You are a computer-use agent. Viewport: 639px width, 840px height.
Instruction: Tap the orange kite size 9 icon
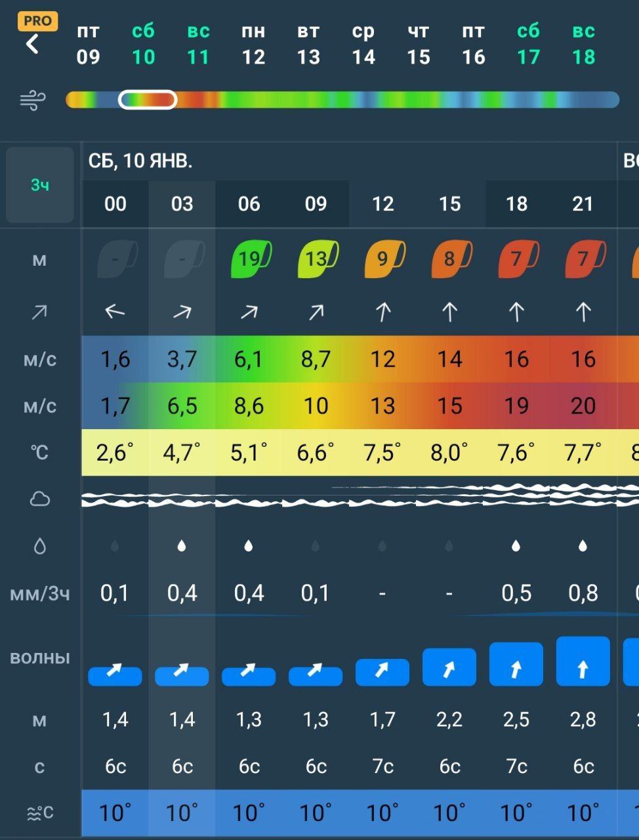click(x=384, y=259)
